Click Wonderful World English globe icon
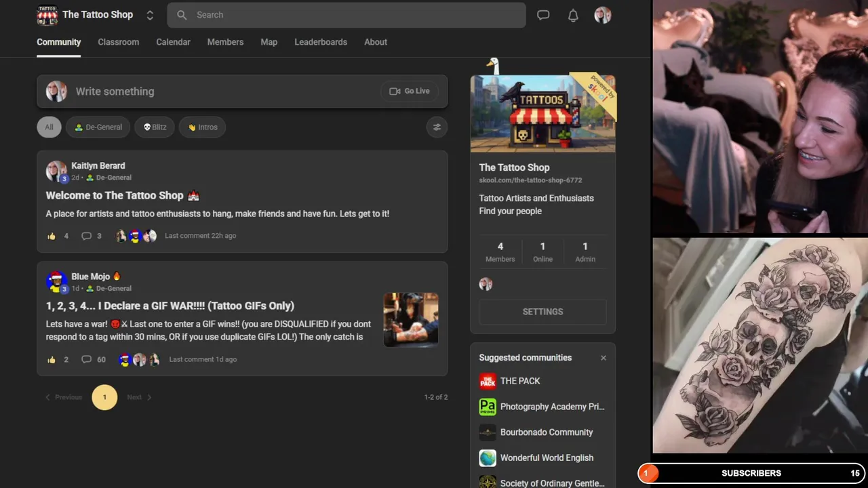 point(488,458)
